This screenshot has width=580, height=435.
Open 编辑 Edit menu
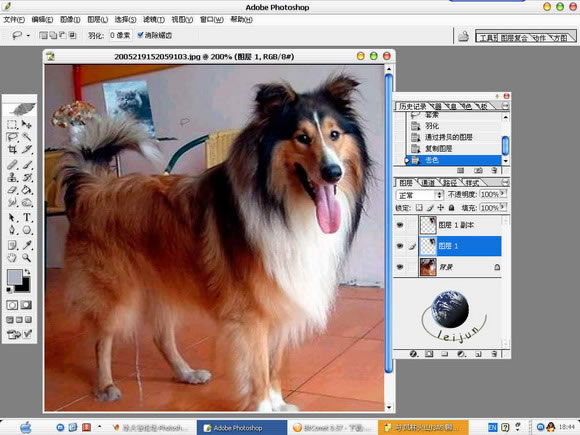coord(42,20)
